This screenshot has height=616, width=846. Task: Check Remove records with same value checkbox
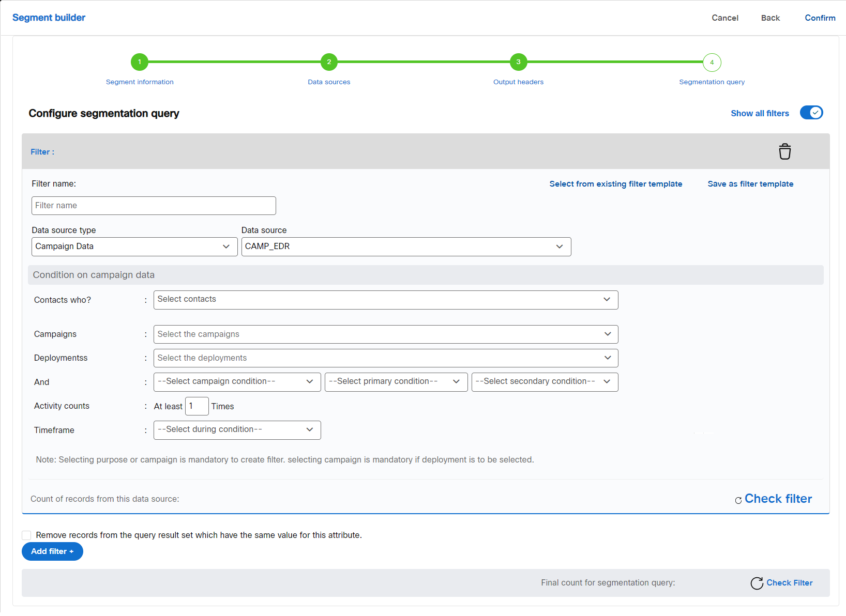tap(26, 535)
